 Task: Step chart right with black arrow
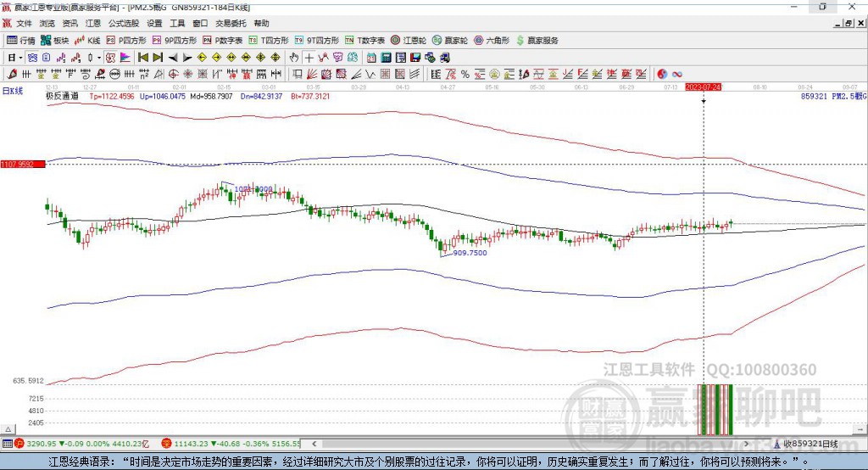pos(187,58)
